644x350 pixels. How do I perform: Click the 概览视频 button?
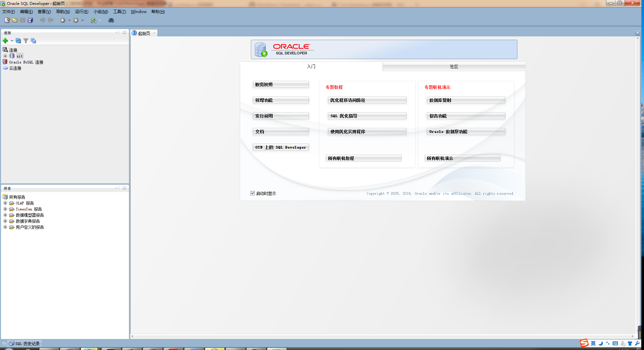pyautogui.click(x=281, y=84)
